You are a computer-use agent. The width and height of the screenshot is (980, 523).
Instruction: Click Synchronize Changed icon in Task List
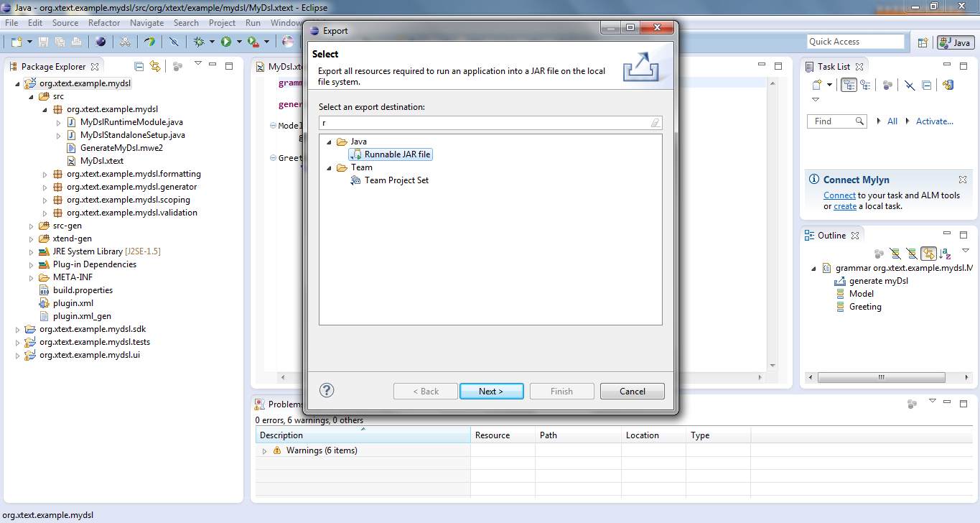[x=948, y=85]
